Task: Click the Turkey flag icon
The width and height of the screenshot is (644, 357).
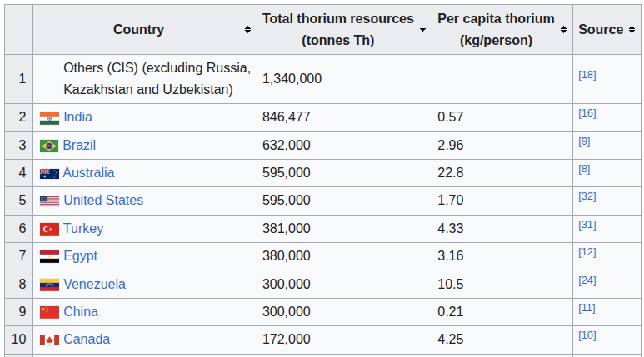Action: click(x=49, y=229)
